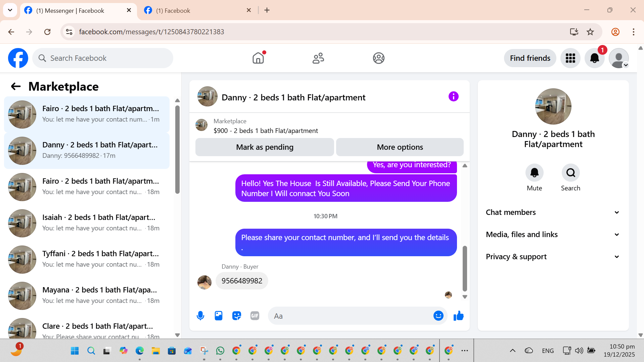Viewport: 644px width, 362px height.
Task: Send a voice clip with microphone icon
Action: (x=200, y=316)
